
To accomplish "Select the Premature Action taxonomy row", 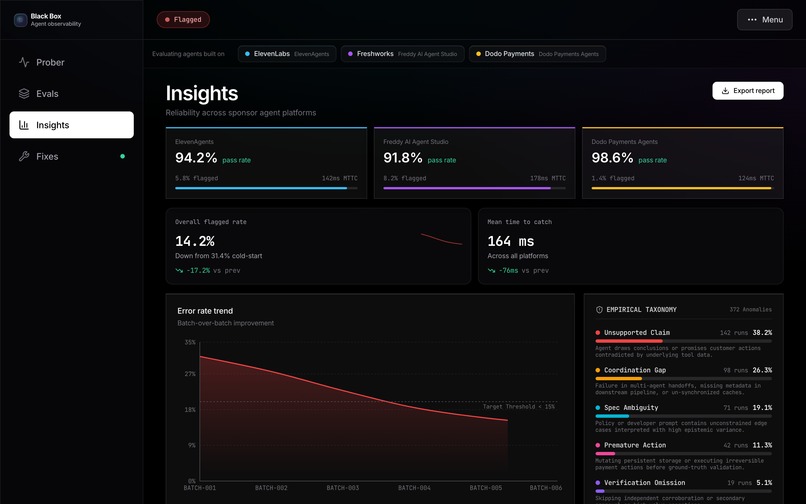I will 684,456.
